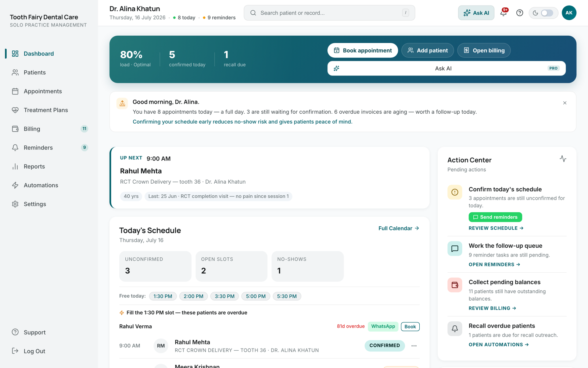588x368 pixels.
Task: Click the Support link
Action: [x=49, y=332]
